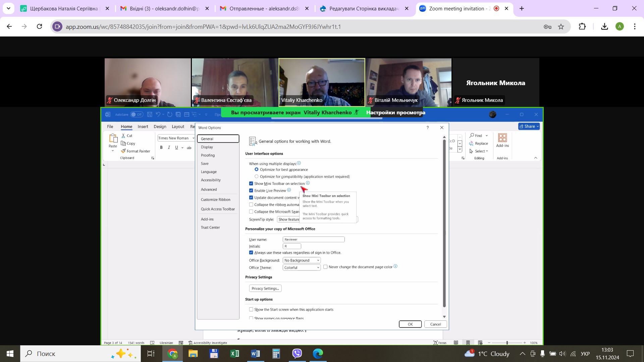
Task: Open Trust Center in Word Options
Action: [218, 227]
